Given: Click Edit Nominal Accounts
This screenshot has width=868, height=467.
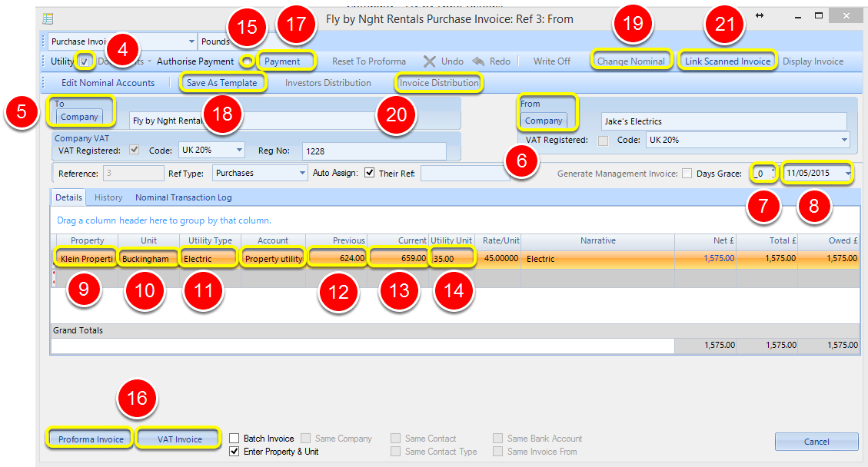Looking at the screenshot, I should pos(108,83).
